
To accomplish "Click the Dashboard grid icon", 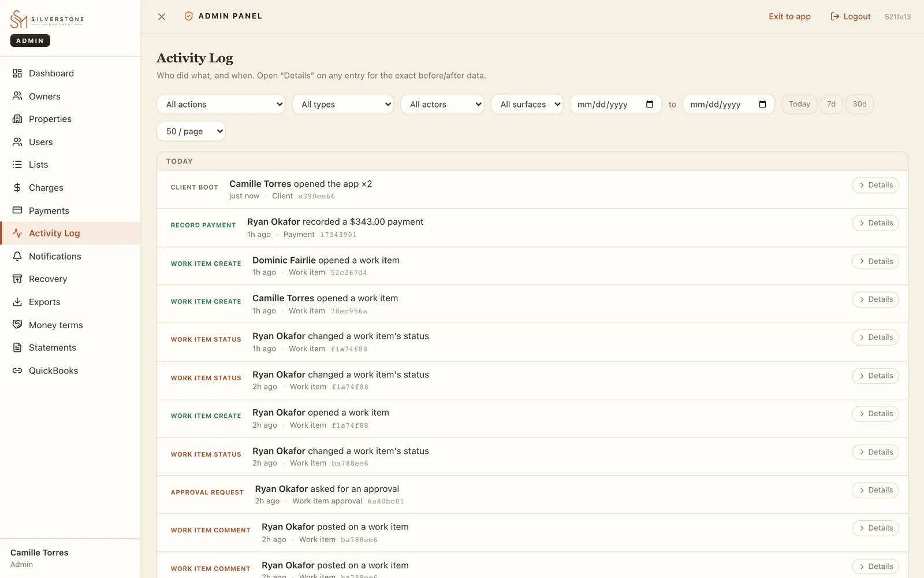I will click(x=17, y=73).
